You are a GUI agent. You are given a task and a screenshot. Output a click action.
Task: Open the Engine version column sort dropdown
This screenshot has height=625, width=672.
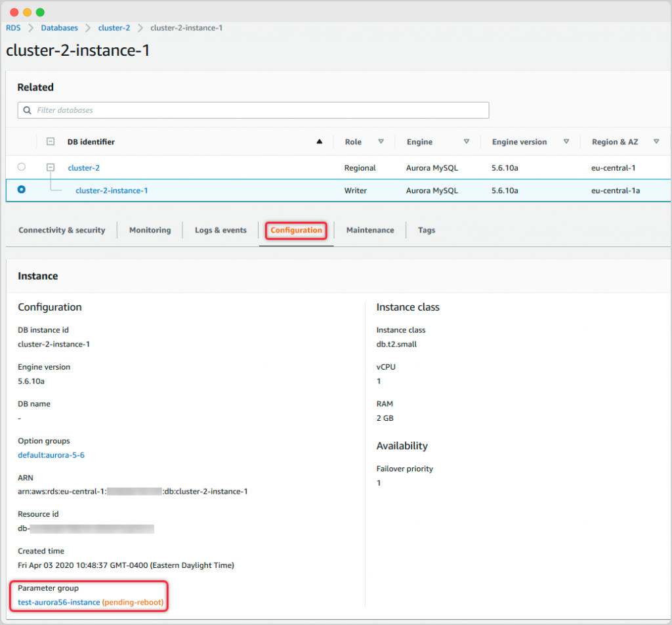[566, 141]
